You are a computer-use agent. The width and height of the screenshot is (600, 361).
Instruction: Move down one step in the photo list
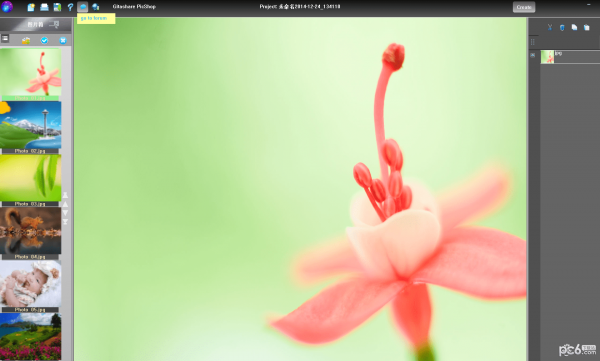click(65, 213)
